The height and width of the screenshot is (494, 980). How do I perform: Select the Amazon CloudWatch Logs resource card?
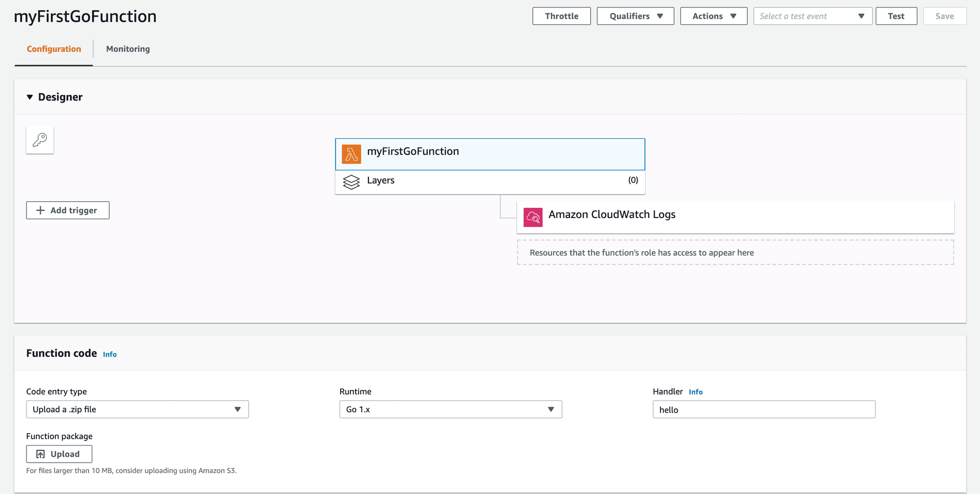pos(735,217)
